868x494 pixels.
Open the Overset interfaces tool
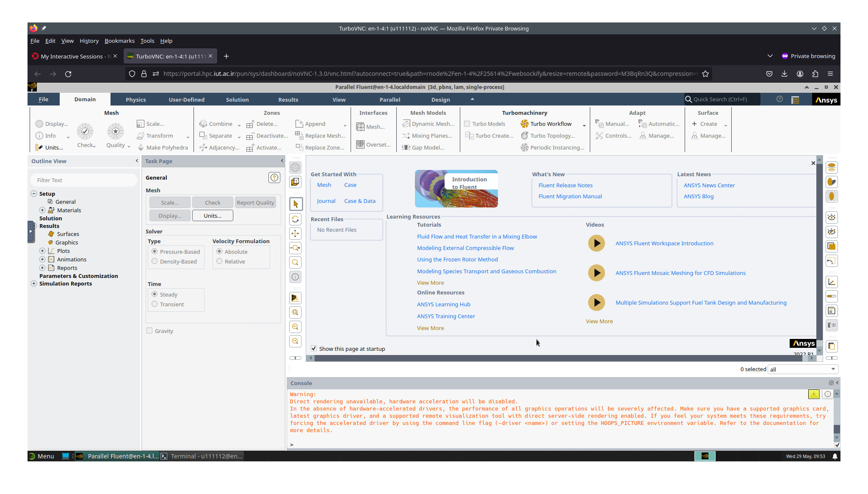[373, 144]
